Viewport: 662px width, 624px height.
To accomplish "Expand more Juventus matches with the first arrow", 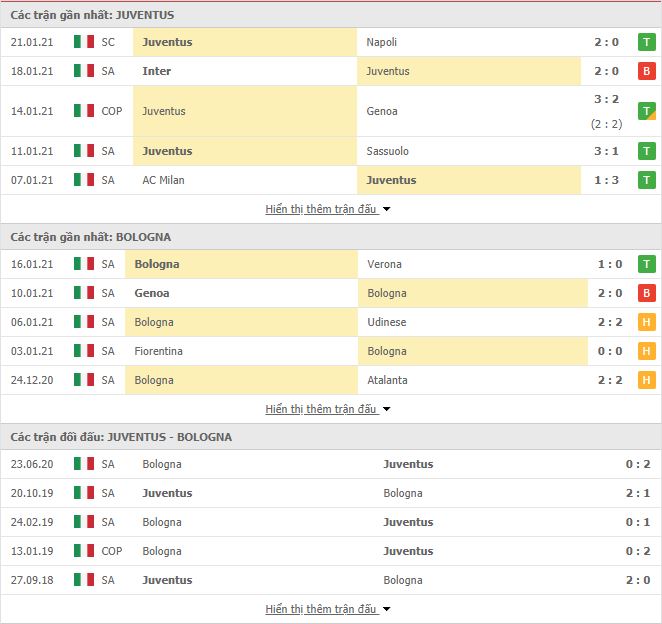I will [x=386, y=209].
